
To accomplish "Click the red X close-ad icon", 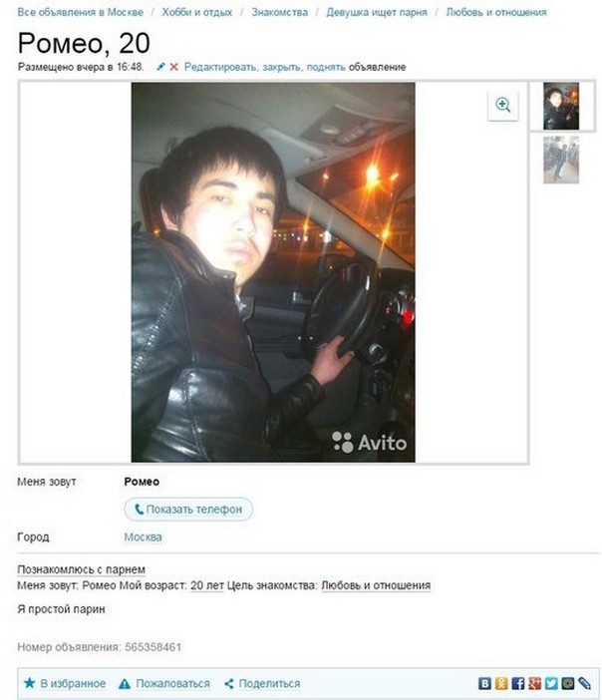I will pyautogui.click(x=174, y=67).
